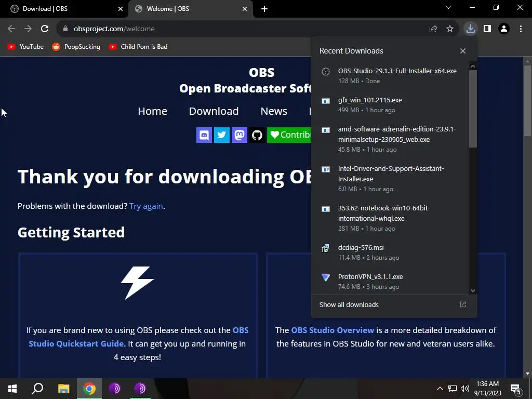
Task: Click the OBS installer file icon
Action: coord(326,72)
